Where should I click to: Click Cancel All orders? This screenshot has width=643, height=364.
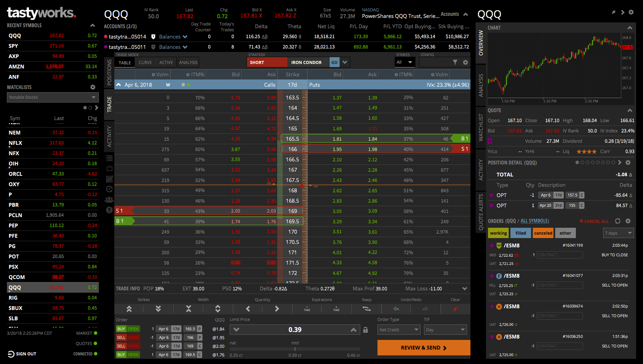[594, 221]
